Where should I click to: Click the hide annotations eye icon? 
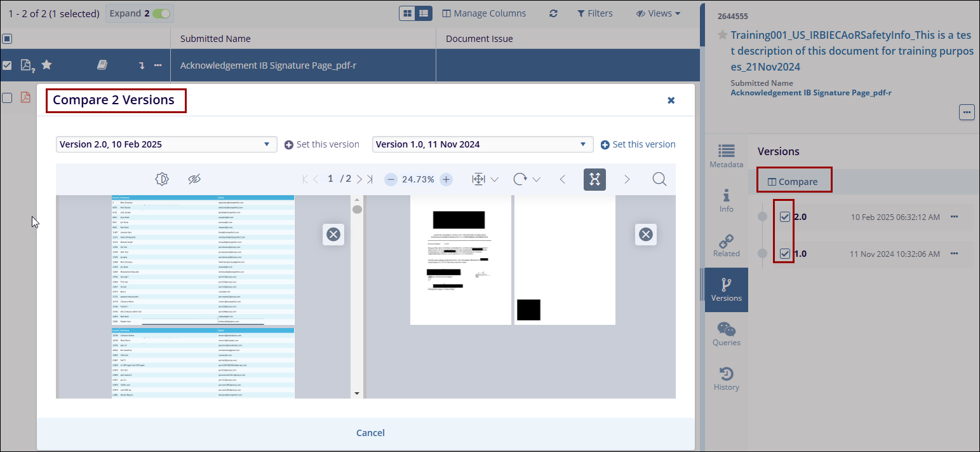coord(194,179)
